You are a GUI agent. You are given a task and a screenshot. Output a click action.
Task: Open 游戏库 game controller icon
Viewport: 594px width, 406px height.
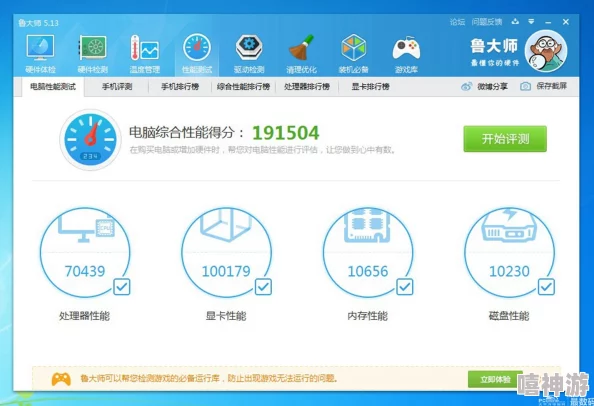tap(406, 48)
